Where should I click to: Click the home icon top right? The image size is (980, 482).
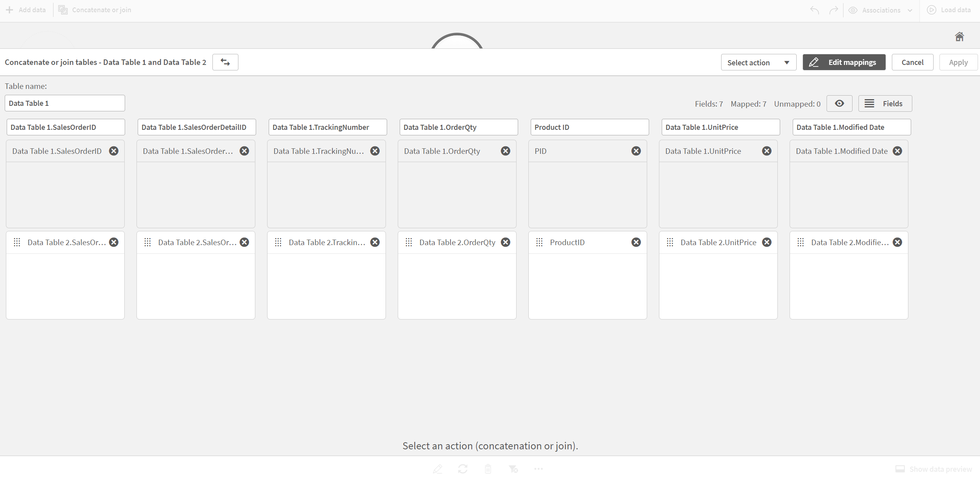pyautogui.click(x=960, y=36)
